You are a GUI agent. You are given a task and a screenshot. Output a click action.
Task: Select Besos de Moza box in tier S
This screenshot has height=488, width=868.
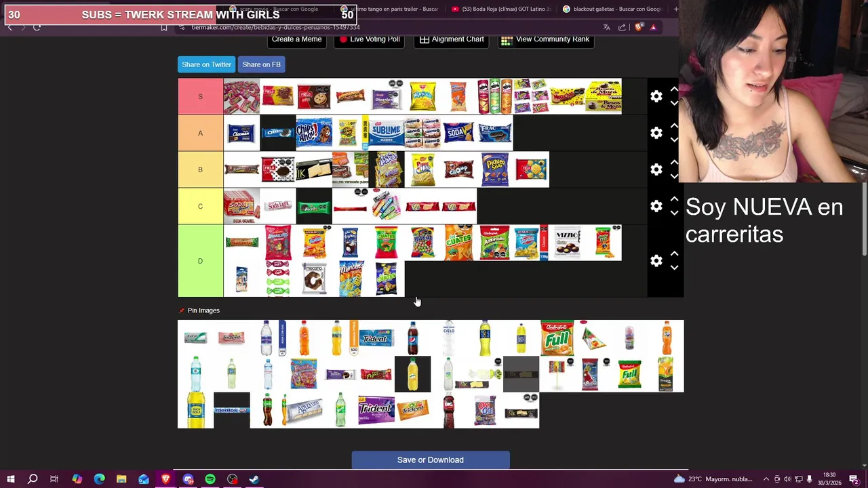(x=604, y=96)
